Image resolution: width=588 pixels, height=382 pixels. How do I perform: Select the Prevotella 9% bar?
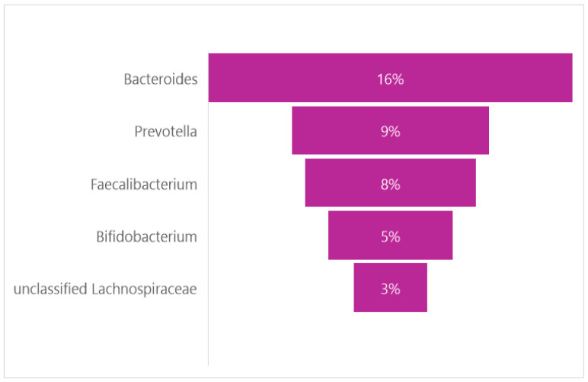(x=391, y=130)
